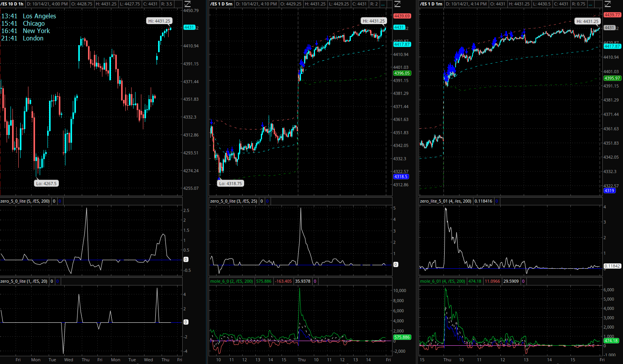The height and width of the screenshot is (364, 623).
Task: Open zero_5_0_lite (3, /ES, 25) study label
Action: click(234, 201)
